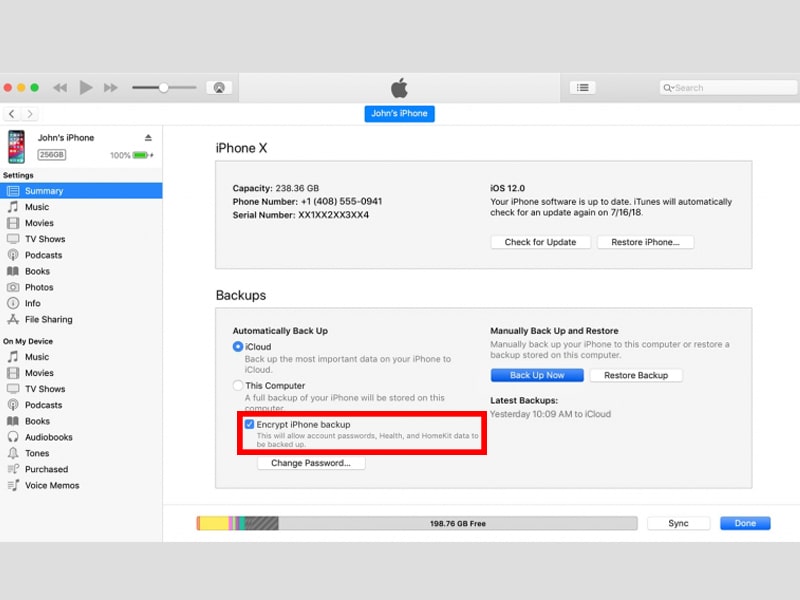
Task: Click the serial number XX1XX2XX3XX4
Action: pos(333,215)
